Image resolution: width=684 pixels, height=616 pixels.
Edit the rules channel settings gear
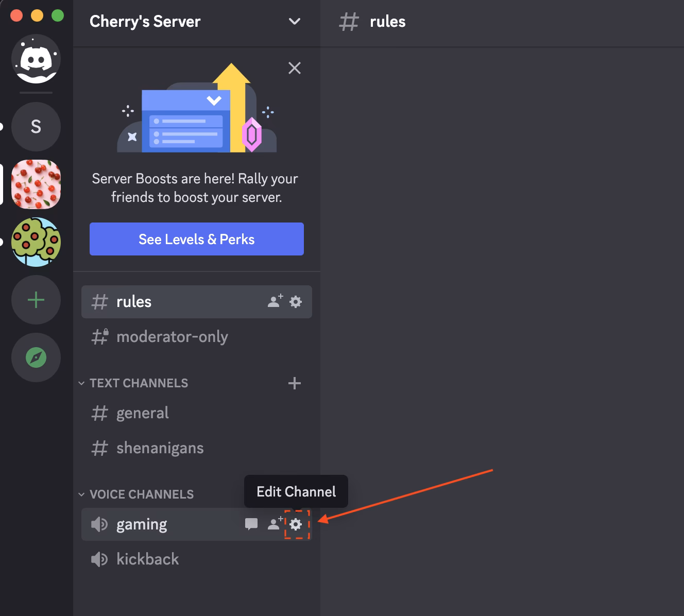click(296, 302)
